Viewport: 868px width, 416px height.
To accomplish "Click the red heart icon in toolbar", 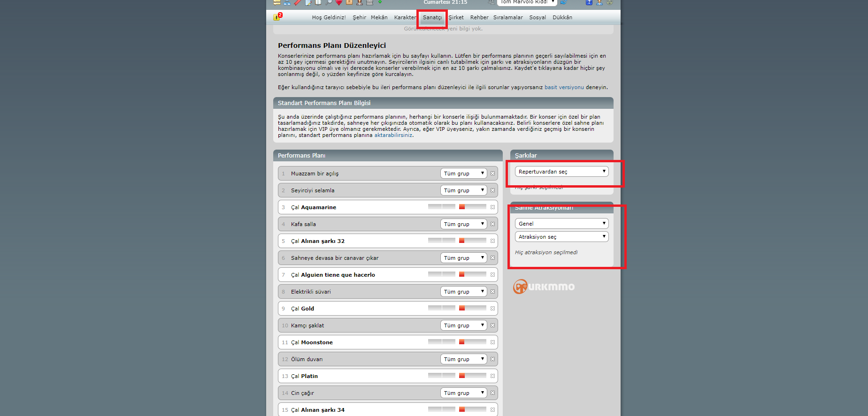I will coord(339,2).
